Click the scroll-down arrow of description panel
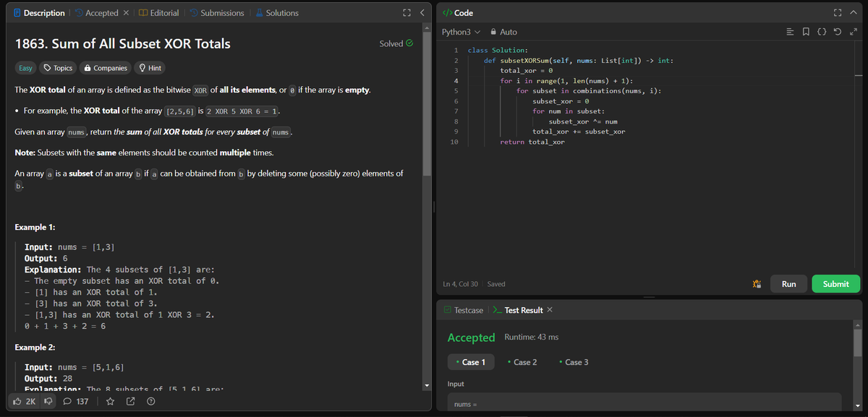The height and width of the screenshot is (417, 868). 427,384
